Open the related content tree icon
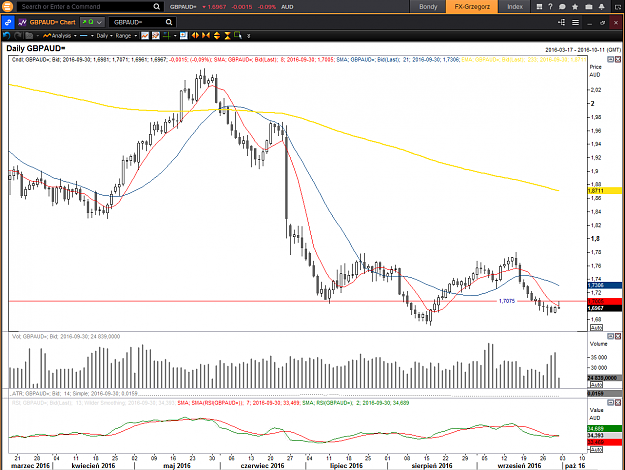The height and width of the screenshot is (470, 625). tap(562, 22)
